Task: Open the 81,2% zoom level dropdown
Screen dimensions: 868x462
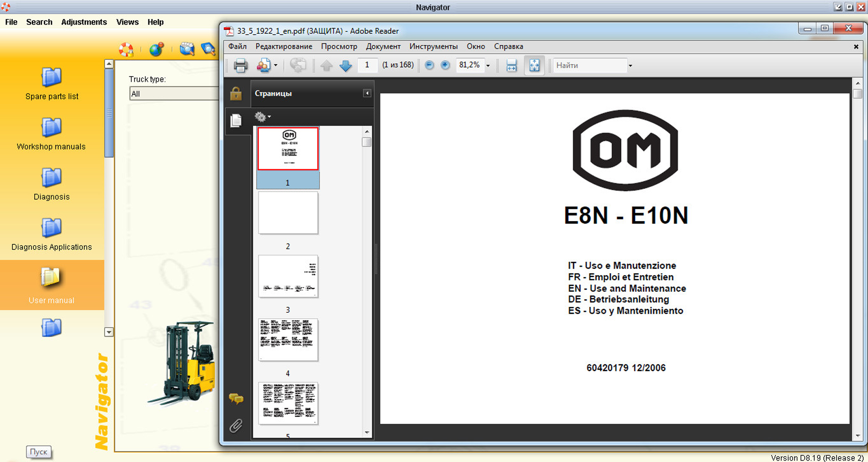Action: [488, 66]
